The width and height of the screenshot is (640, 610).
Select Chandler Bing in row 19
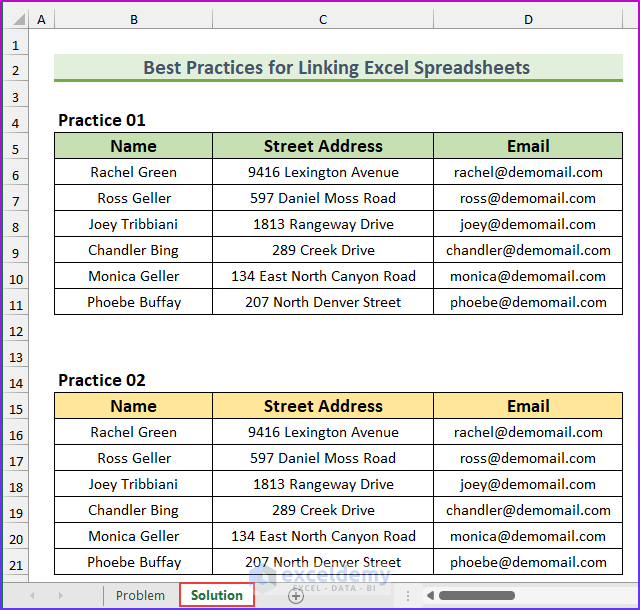pos(133,510)
